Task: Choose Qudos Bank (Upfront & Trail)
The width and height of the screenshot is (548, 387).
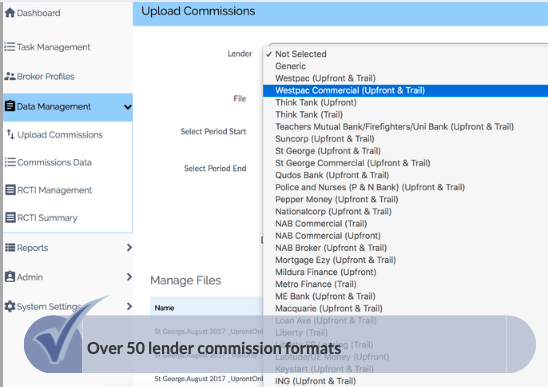Action: 332,175
